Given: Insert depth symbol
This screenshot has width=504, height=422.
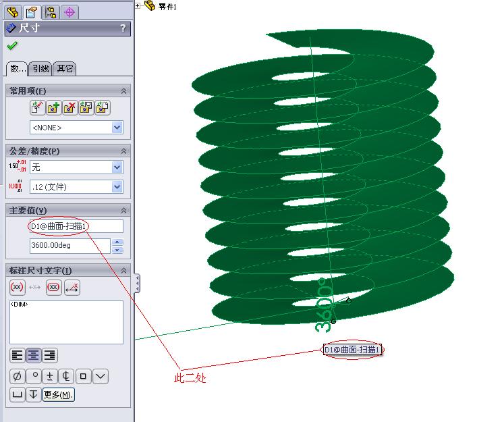Looking at the screenshot, I should 34,394.
